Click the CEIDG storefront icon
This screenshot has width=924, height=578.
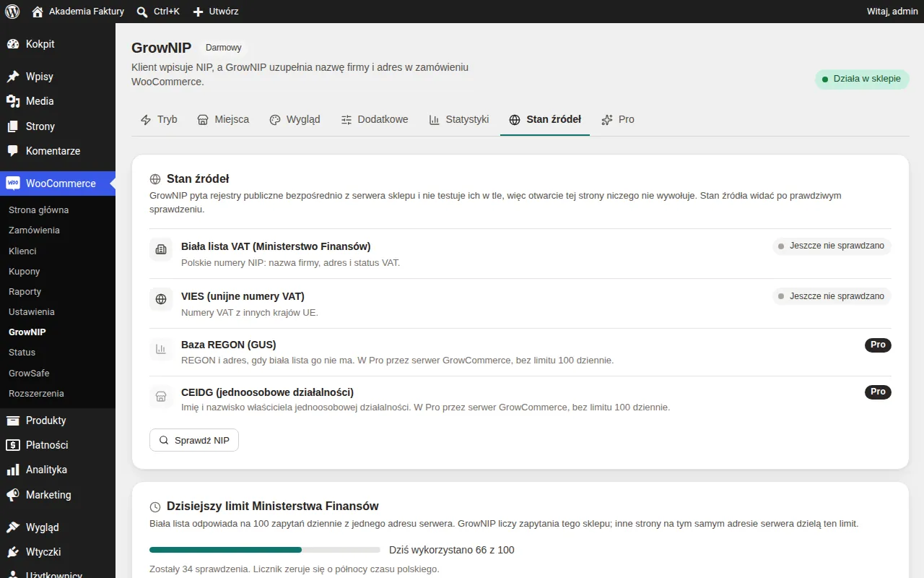[161, 396]
